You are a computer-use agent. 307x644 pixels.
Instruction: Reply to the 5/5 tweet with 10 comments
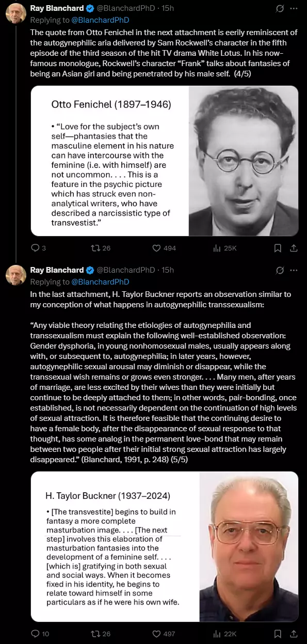click(x=40, y=634)
